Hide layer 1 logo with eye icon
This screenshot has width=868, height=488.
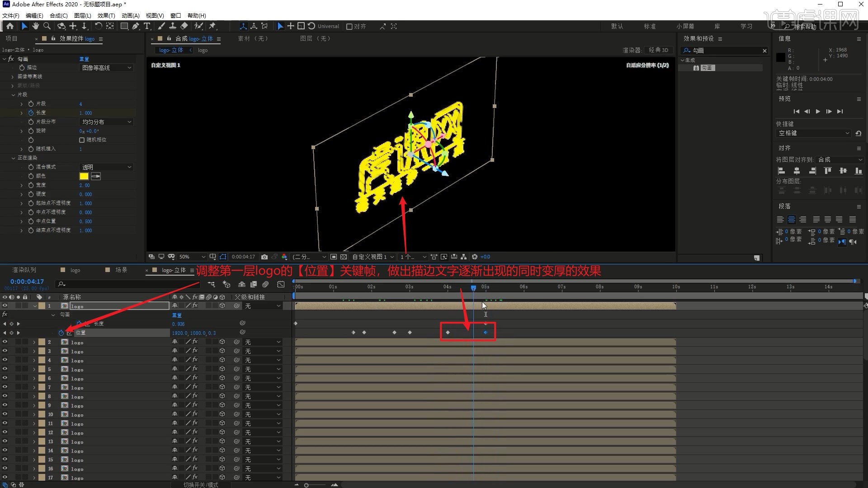(5, 306)
